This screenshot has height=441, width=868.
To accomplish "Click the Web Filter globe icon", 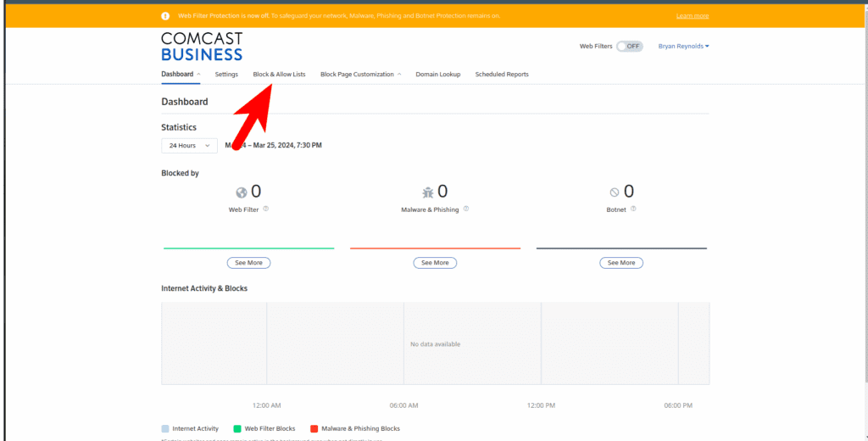I will click(x=242, y=193).
